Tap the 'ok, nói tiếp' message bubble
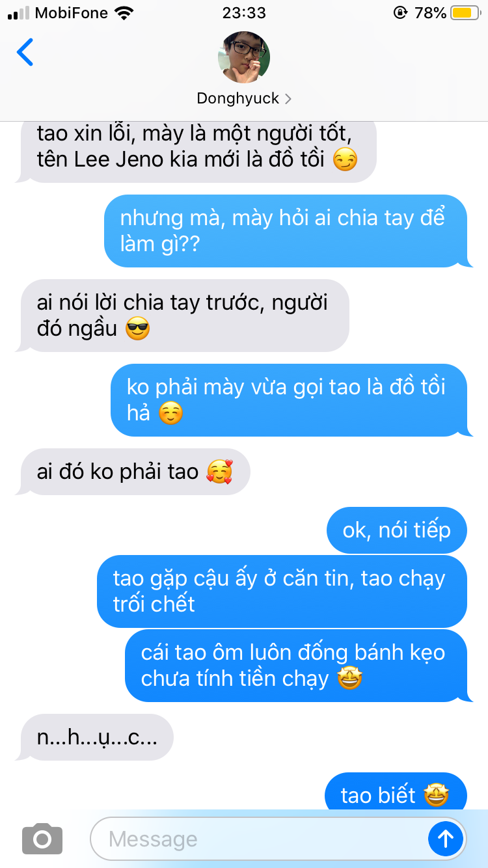The image size is (488, 868). [397, 530]
